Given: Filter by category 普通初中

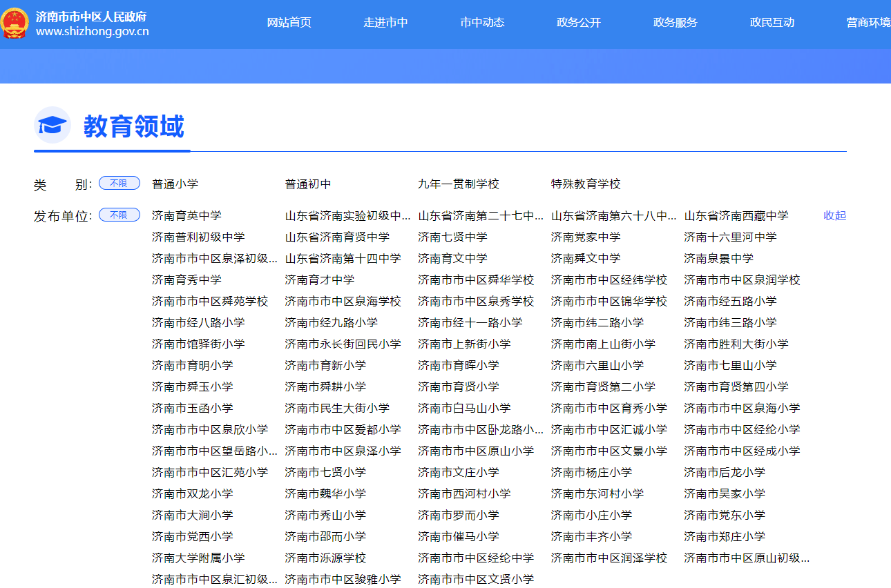Looking at the screenshot, I should pyautogui.click(x=308, y=184).
